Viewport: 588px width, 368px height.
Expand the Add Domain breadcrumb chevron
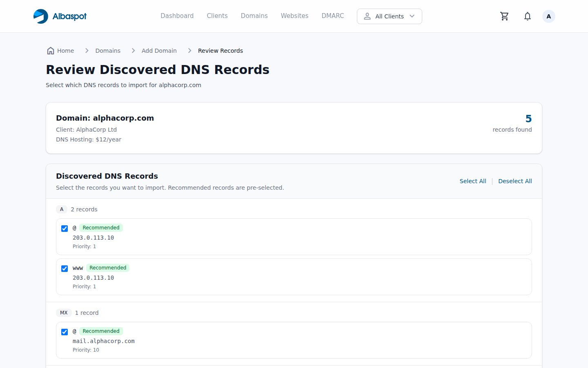click(x=189, y=50)
